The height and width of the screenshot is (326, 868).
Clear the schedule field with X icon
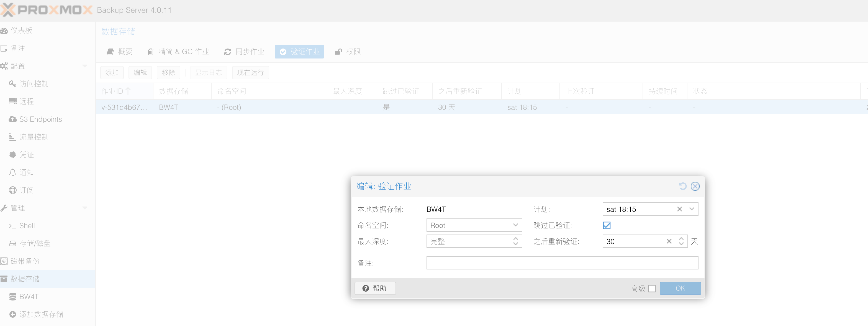coord(679,209)
